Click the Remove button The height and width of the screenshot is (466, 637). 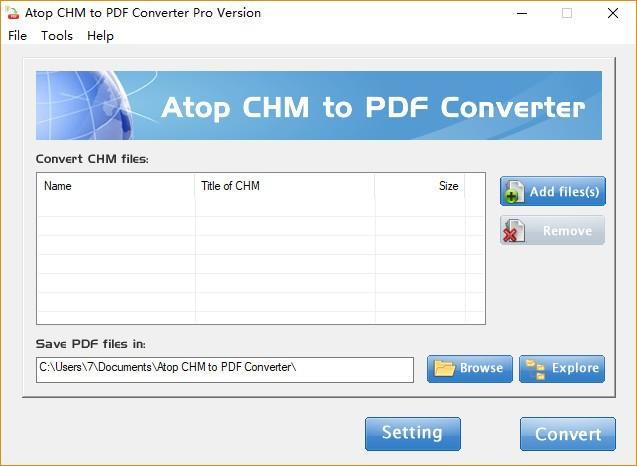(x=552, y=230)
